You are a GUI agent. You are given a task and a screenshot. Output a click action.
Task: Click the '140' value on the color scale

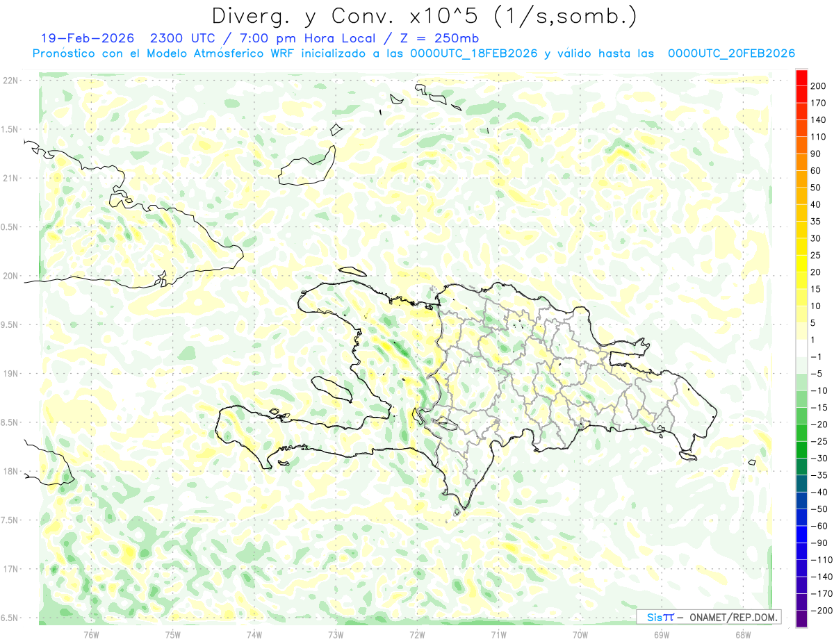(818, 119)
